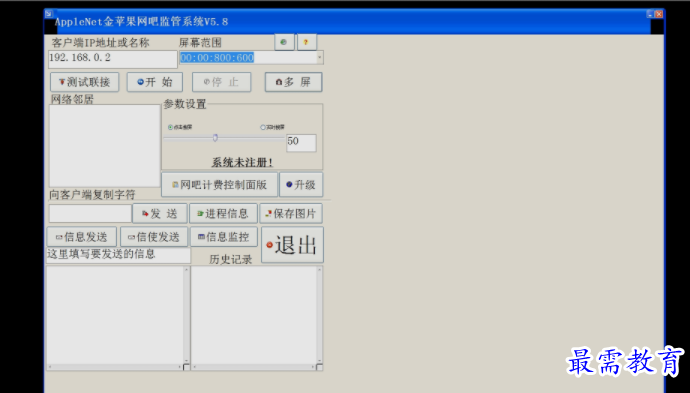The height and width of the screenshot is (393, 690).
Task: Click inside the 网络邻居 list box
Action: pos(105,146)
